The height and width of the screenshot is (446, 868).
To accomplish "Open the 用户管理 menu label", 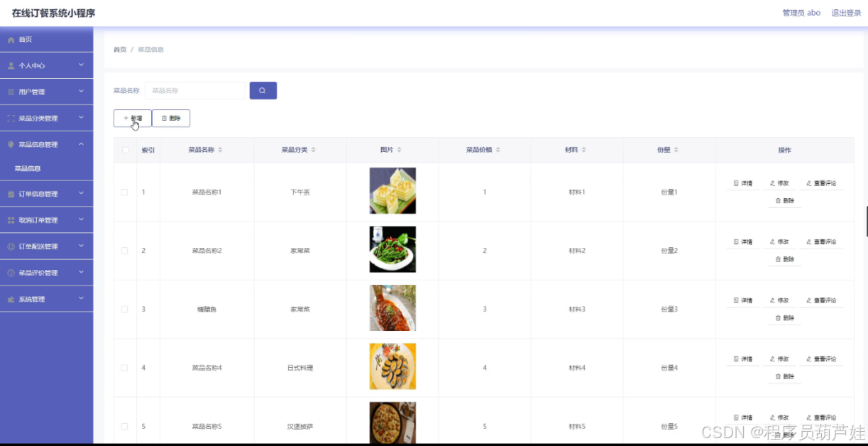I will [x=32, y=92].
